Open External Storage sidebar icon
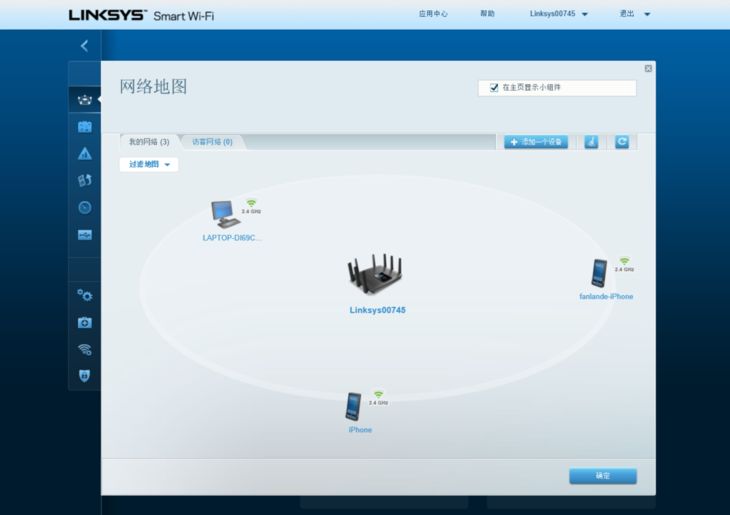 click(x=85, y=235)
